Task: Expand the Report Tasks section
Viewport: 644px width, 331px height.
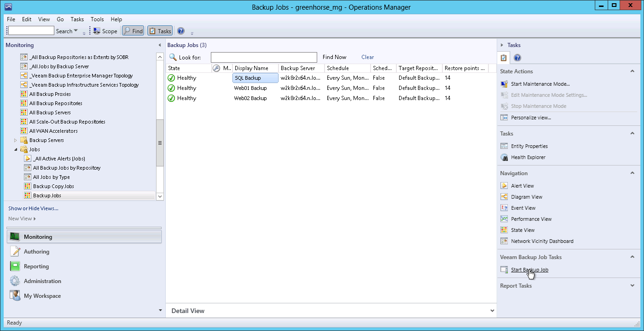Action: [632, 286]
